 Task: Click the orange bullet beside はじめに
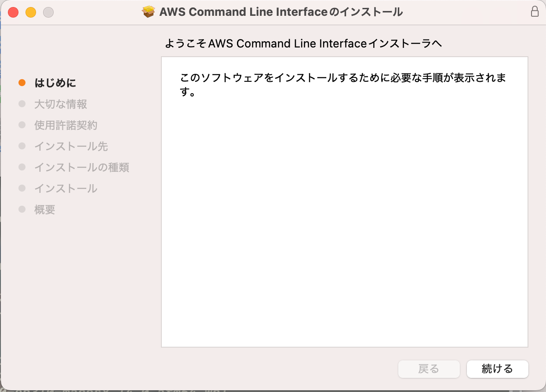(x=22, y=83)
